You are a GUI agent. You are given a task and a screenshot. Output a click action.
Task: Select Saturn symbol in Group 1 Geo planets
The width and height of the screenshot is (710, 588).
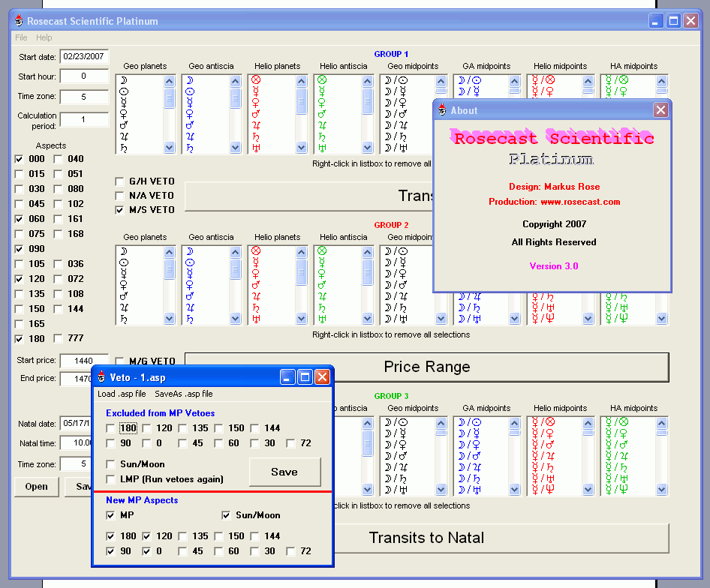point(124,148)
